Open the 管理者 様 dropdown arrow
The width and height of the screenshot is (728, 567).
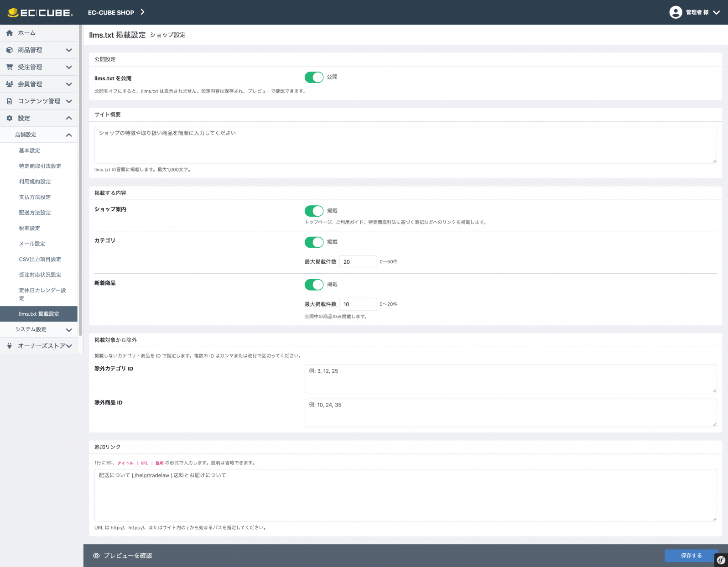point(716,12)
